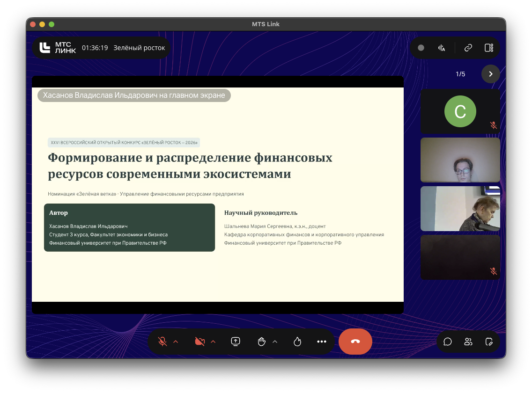532x393 pixels.
Task: Expand camera options arrow
Action: pos(213,342)
